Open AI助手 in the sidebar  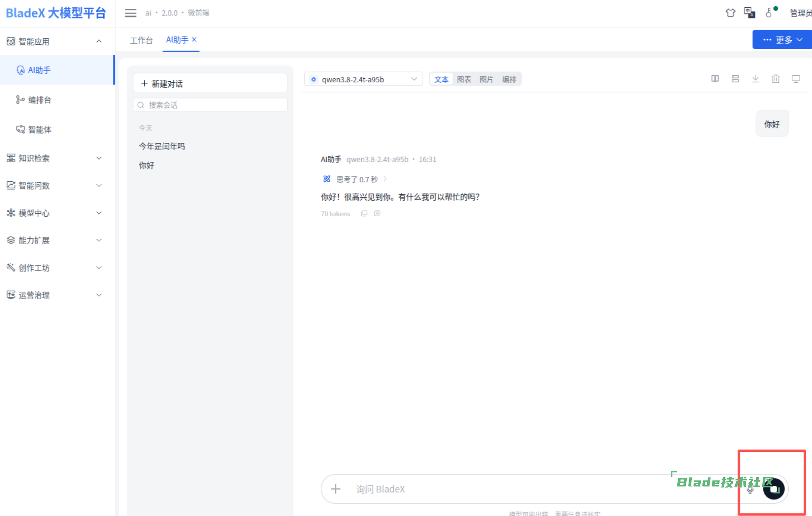tap(57, 70)
